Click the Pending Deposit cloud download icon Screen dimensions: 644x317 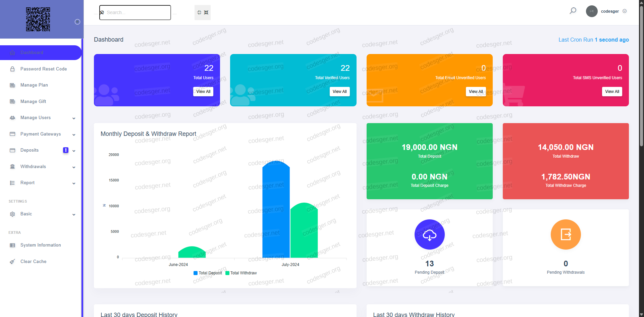pyautogui.click(x=429, y=234)
